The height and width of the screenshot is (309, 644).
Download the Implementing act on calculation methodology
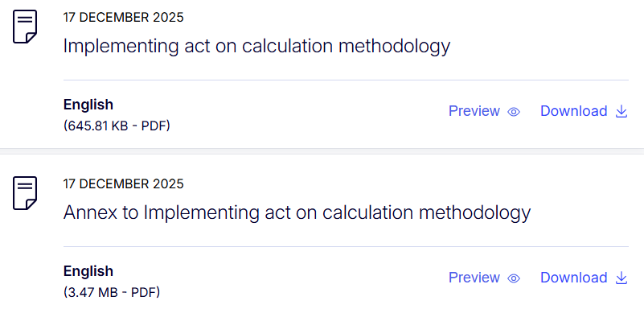tap(584, 111)
